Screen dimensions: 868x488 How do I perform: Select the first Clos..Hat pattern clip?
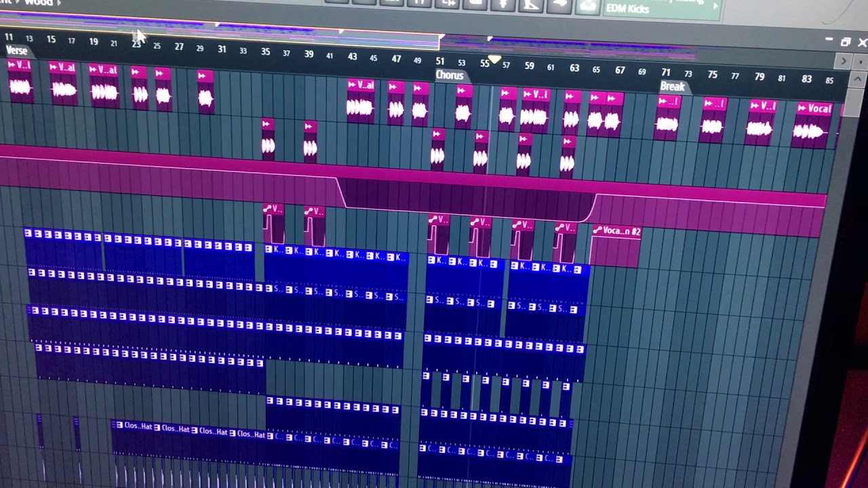click(132, 426)
